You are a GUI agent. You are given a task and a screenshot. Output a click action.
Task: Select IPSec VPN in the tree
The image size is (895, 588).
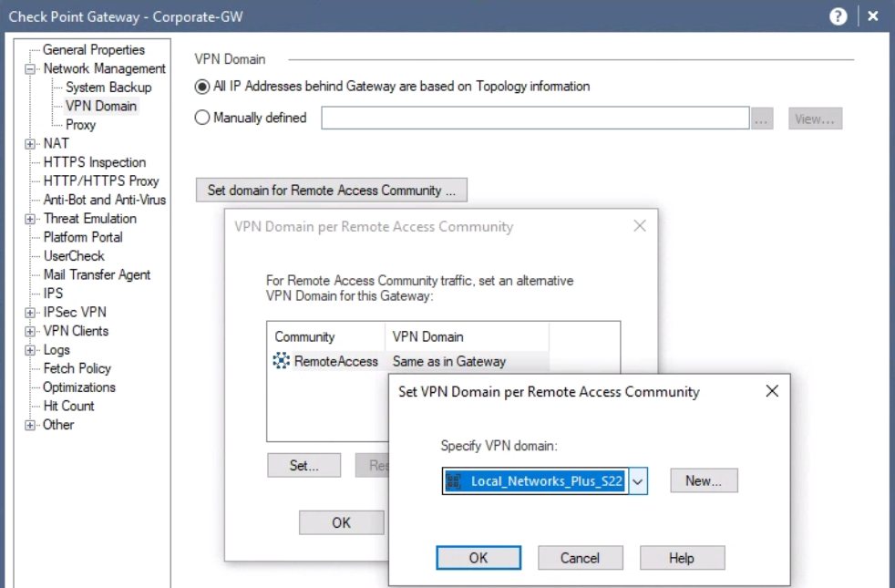[x=75, y=313]
